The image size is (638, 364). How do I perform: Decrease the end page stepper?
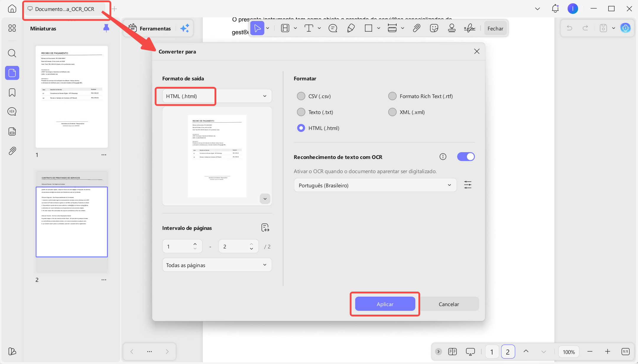[x=251, y=249]
